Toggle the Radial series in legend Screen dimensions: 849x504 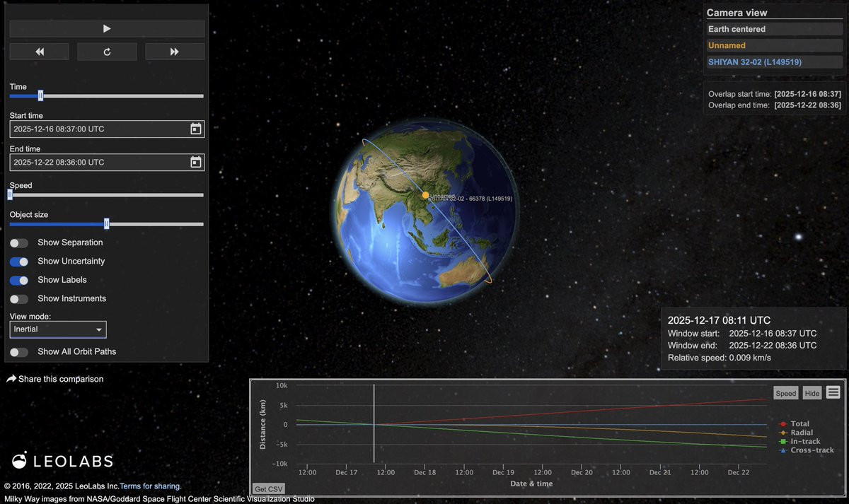click(x=795, y=433)
